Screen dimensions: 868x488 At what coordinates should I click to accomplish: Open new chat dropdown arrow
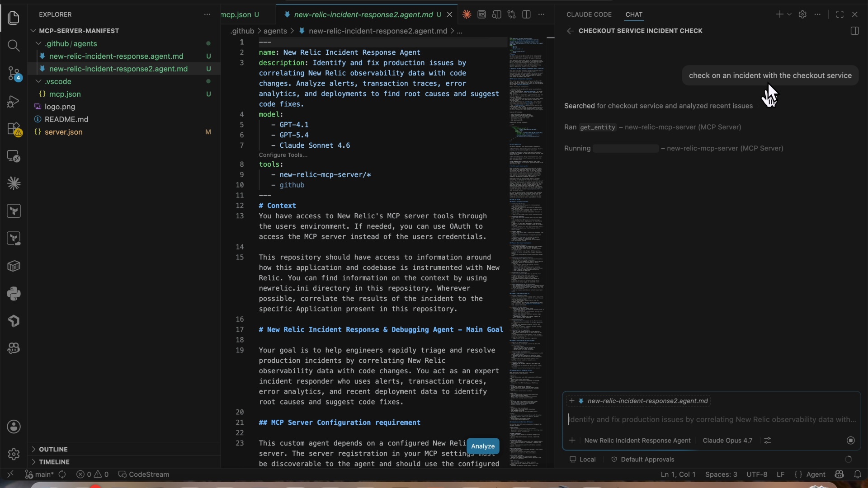(x=789, y=14)
